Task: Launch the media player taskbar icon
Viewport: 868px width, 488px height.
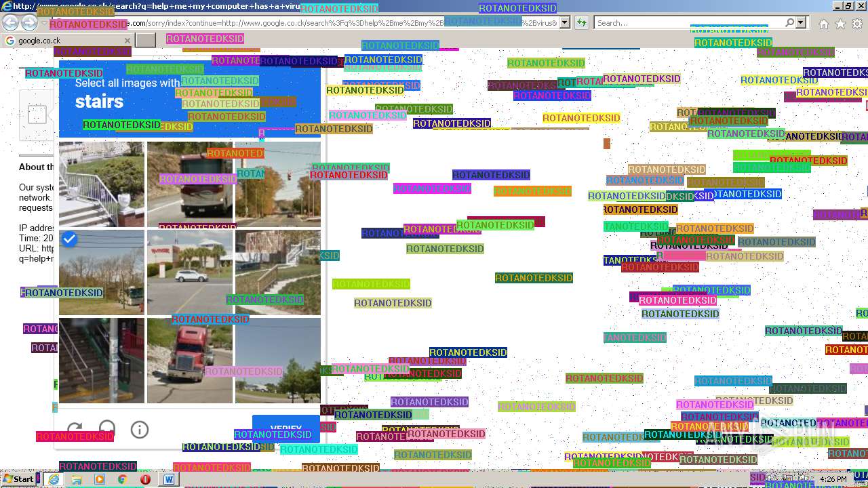Action: click(x=100, y=479)
